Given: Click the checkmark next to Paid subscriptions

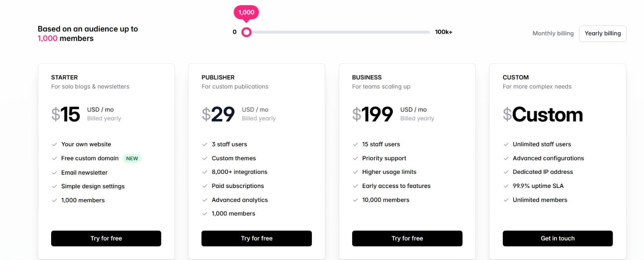Looking at the screenshot, I should coord(204,186).
